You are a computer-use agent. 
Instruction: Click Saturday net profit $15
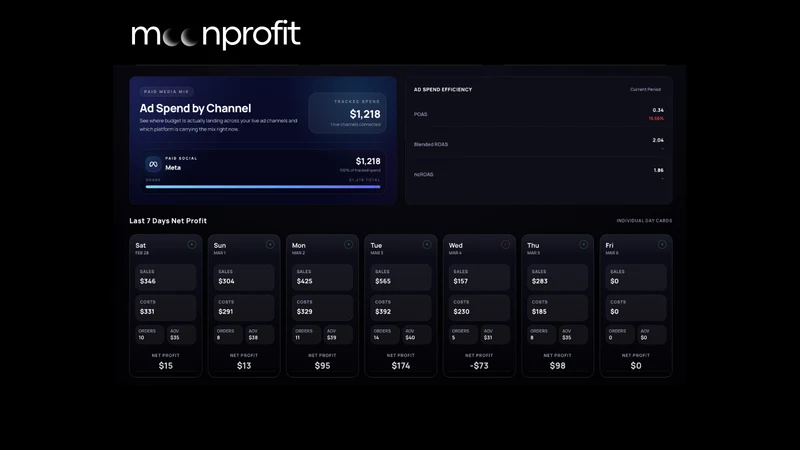[166, 365]
